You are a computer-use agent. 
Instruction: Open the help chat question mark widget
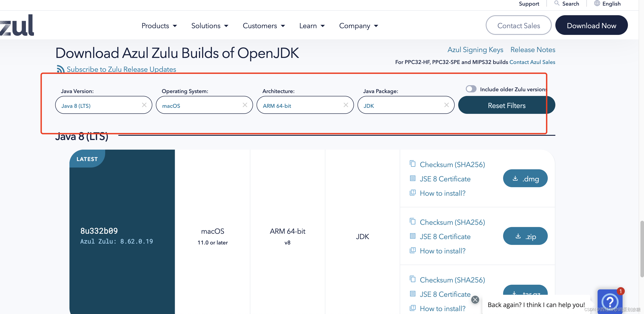pyautogui.click(x=610, y=301)
